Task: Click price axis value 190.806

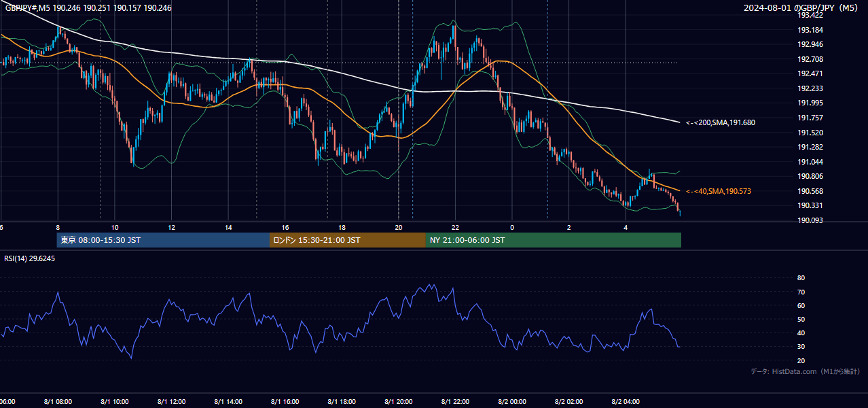Action: [810, 177]
